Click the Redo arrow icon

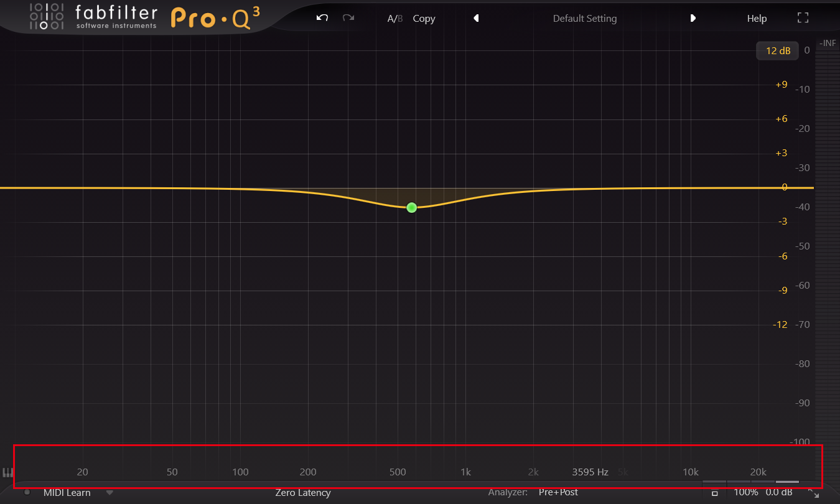[x=348, y=18]
